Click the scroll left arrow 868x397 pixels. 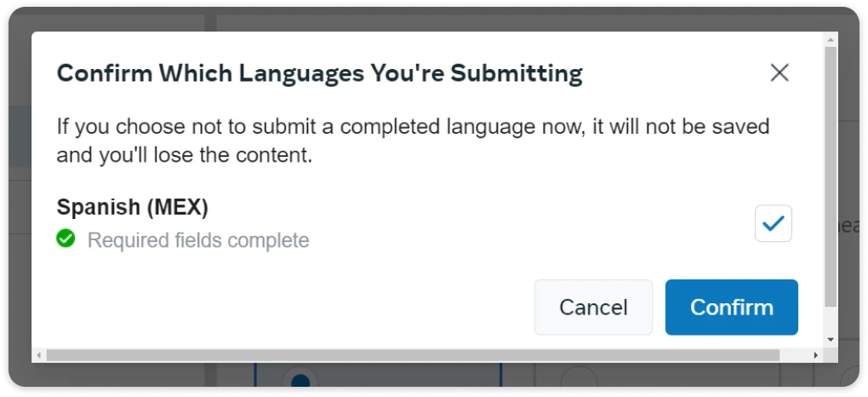click(x=38, y=354)
